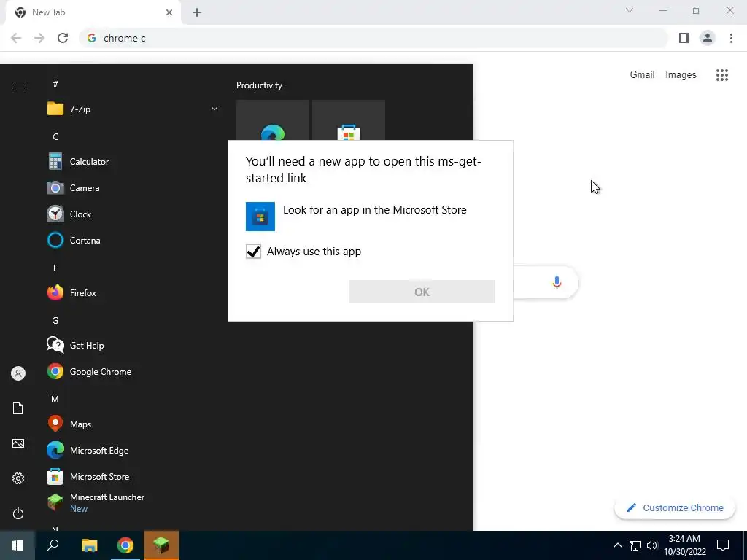Image resolution: width=747 pixels, height=560 pixels.
Task: Open Pictures from Start sidebar
Action: pos(18,443)
